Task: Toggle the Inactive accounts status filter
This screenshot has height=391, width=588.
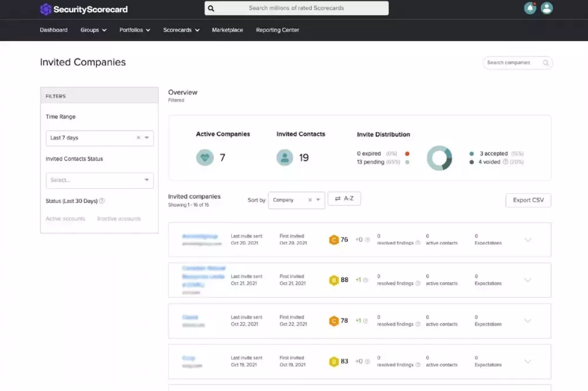Action: pyautogui.click(x=119, y=219)
